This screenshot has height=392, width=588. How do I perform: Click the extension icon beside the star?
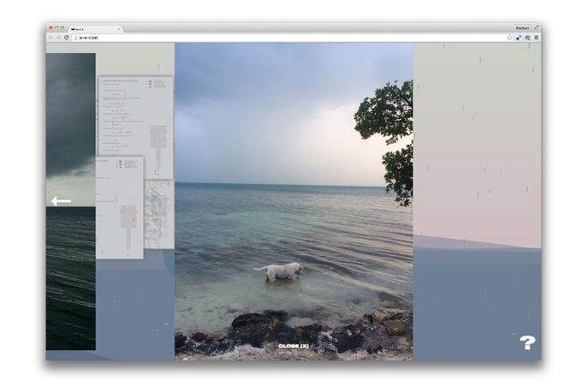click(x=519, y=38)
